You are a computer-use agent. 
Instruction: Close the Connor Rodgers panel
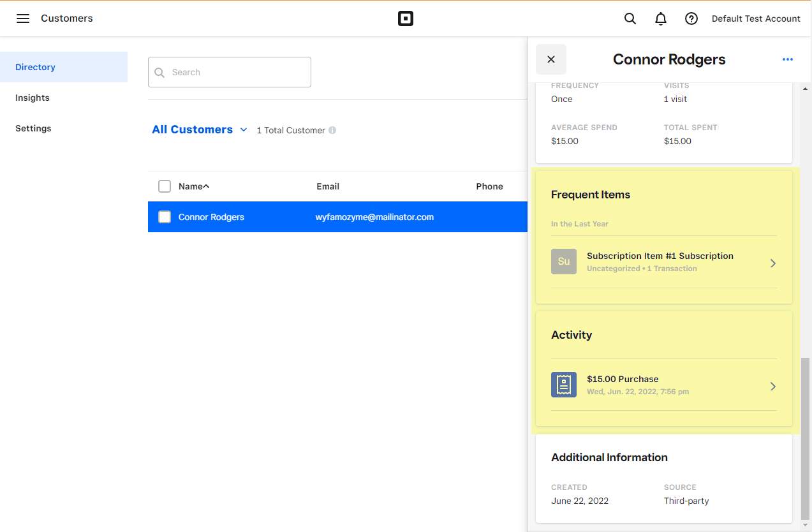click(x=551, y=59)
